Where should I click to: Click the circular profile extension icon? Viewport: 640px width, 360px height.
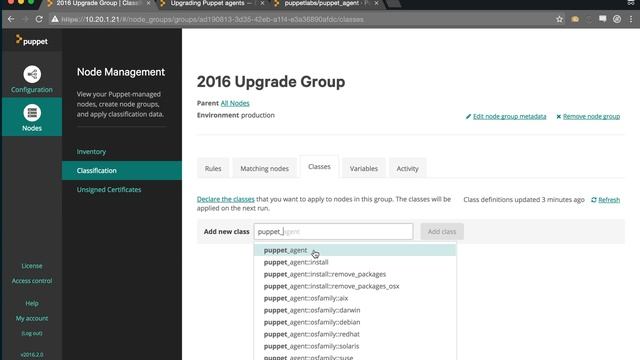[x=617, y=19]
